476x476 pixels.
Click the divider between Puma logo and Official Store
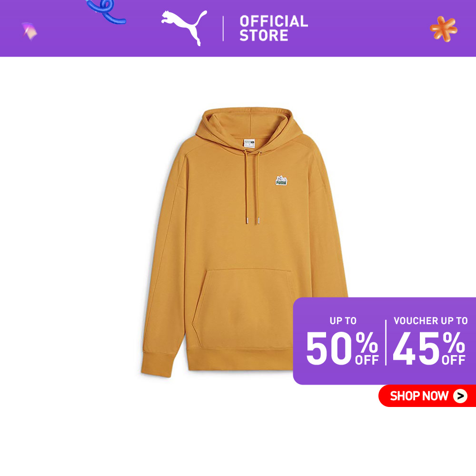223,29
